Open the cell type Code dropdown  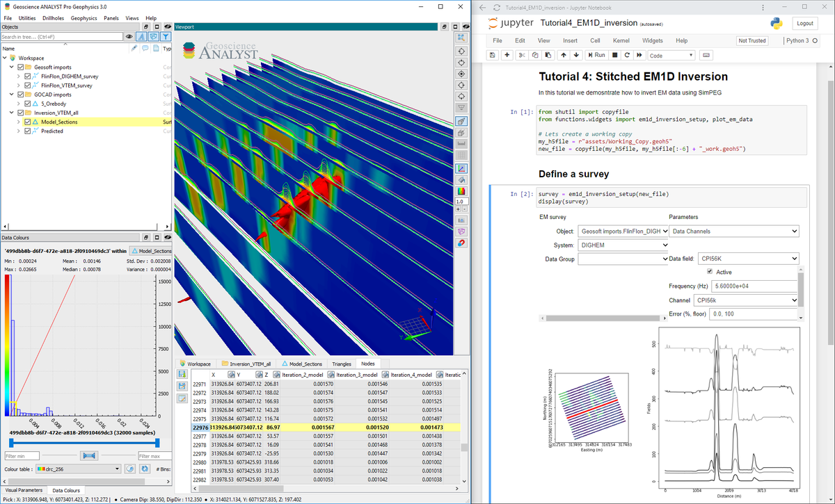pos(671,55)
